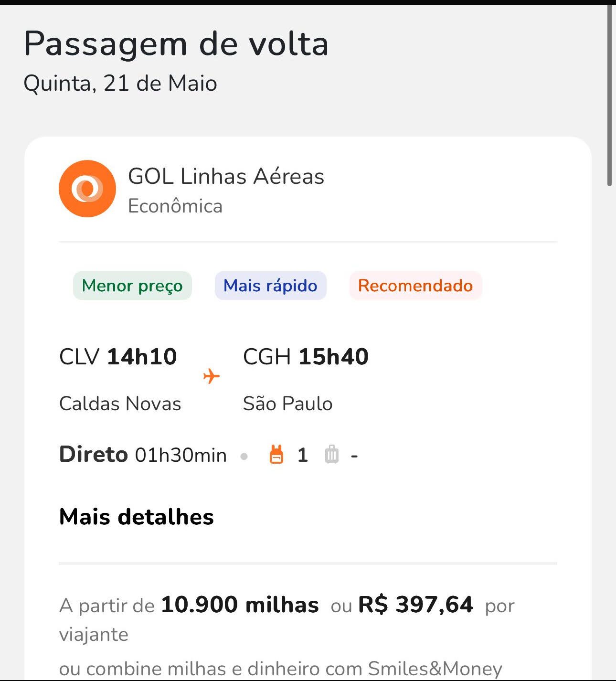Click the orange backpack carry-on icon
This screenshot has height=681, width=616.
coord(276,455)
